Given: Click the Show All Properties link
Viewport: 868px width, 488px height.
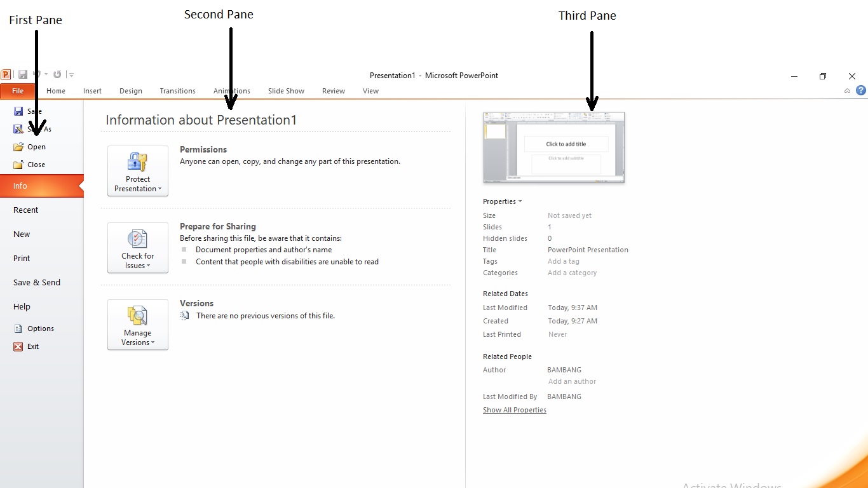Looking at the screenshot, I should [514, 409].
